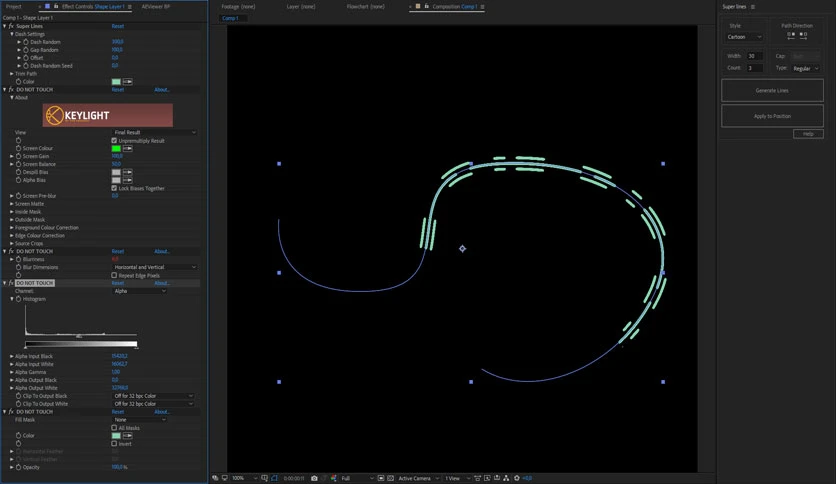Open Active Camera dropdown
Viewport: 836px width, 484px height.
(419, 478)
